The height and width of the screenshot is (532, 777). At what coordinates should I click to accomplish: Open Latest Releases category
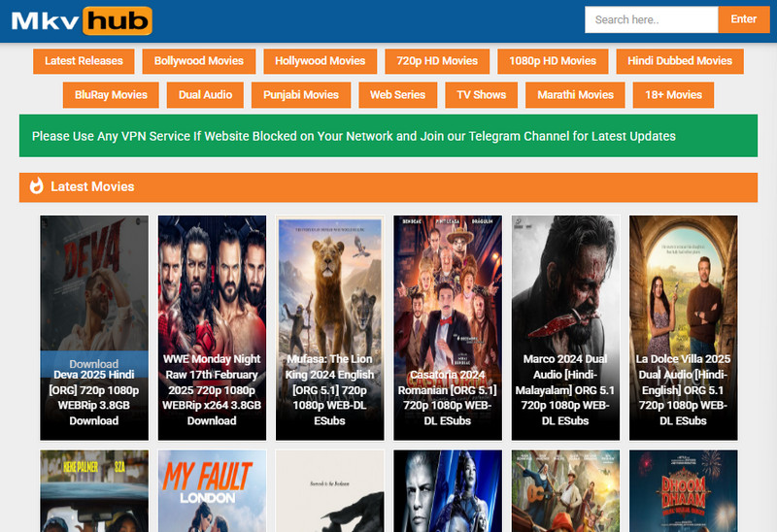click(84, 61)
